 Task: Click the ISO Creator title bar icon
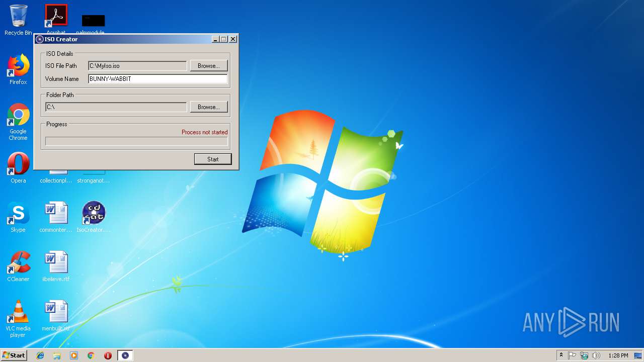(40, 39)
